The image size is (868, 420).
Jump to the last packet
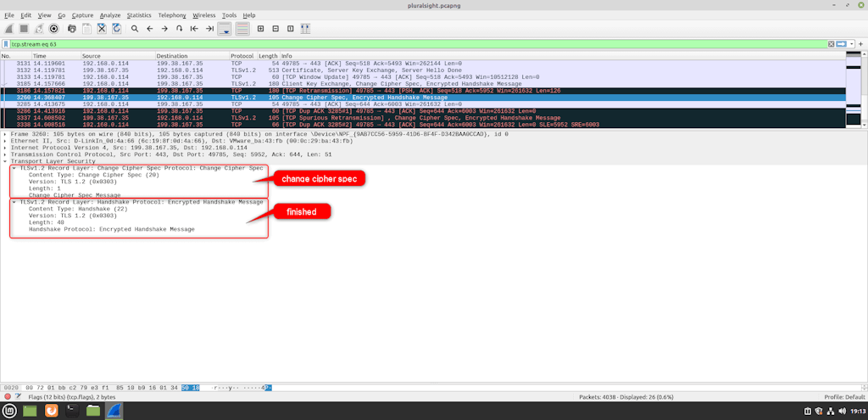point(209,28)
